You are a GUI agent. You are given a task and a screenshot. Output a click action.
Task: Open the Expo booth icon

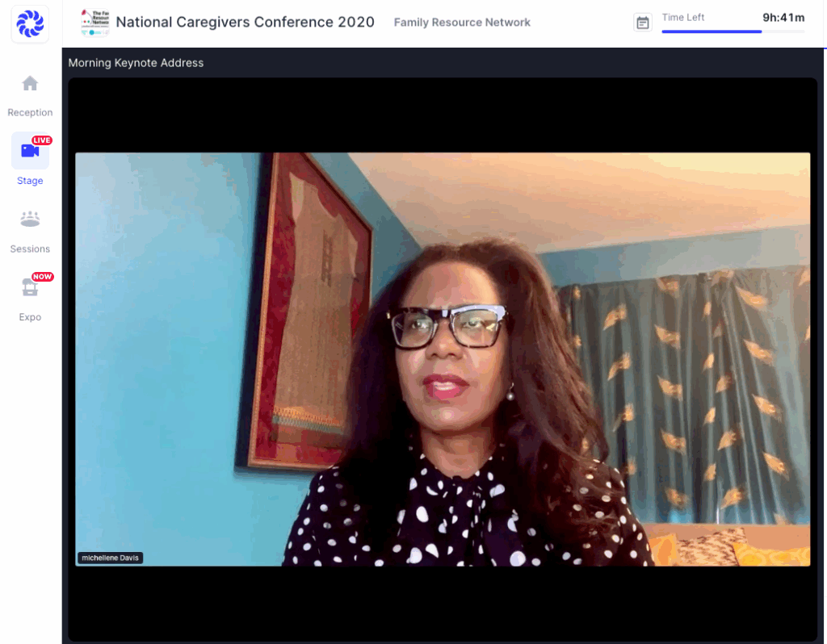30,288
